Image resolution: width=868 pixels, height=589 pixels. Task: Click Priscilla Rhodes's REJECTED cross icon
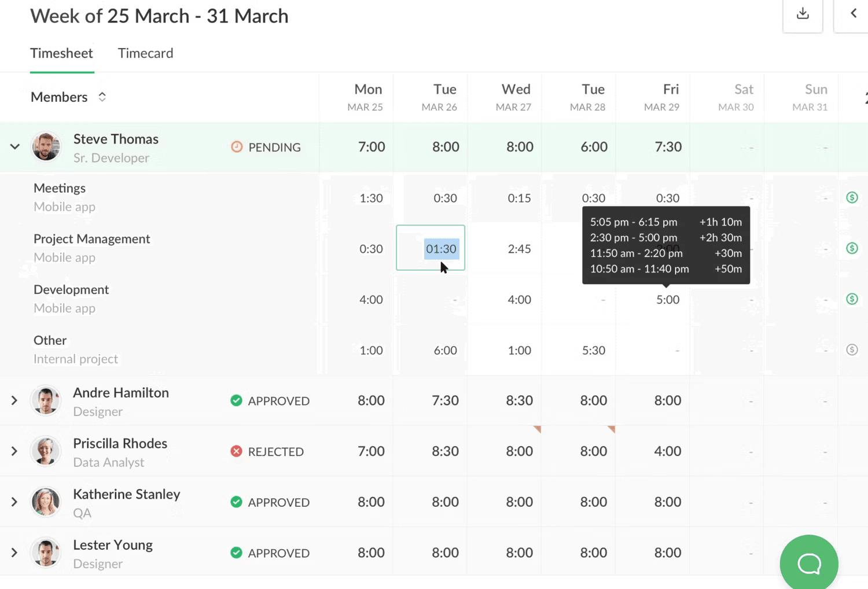(236, 451)
